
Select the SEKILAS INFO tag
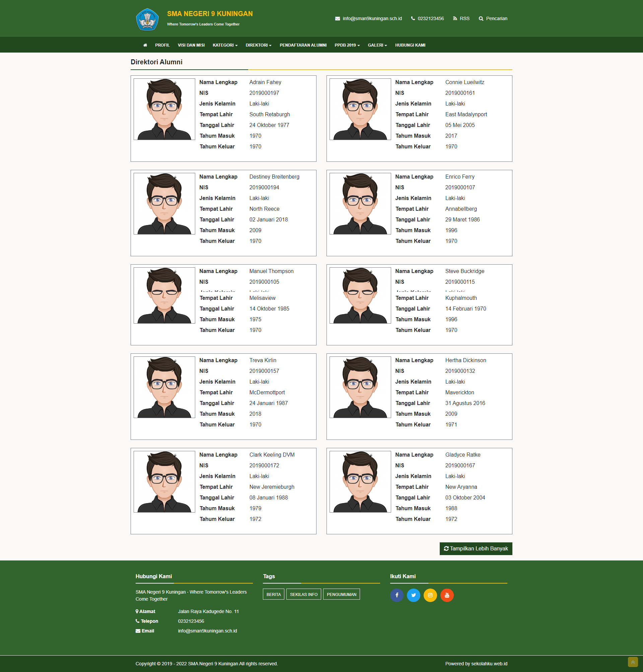tap(304, 594)
